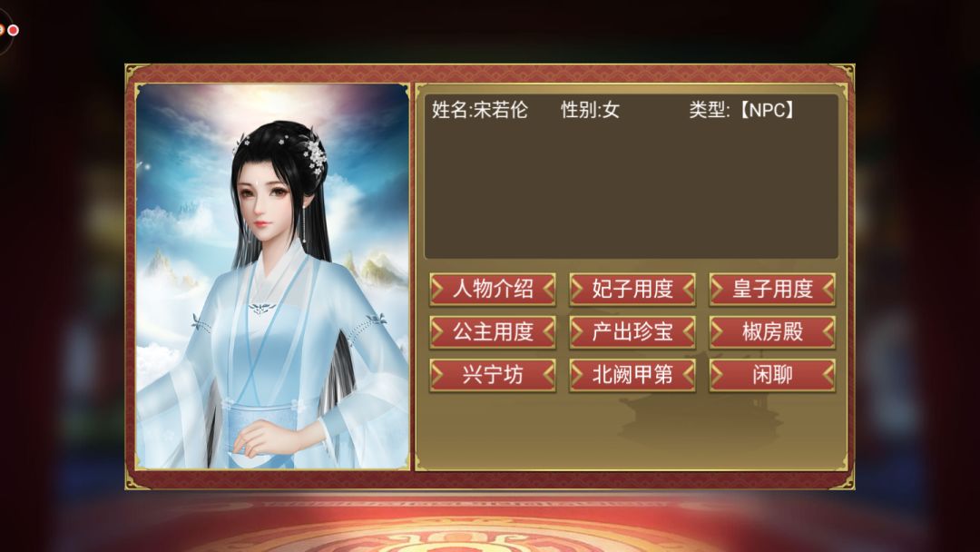Click the 姓名:宋若伦 name label
The width and height of the screenshot is (980, 552).
[x=479, y=110]
